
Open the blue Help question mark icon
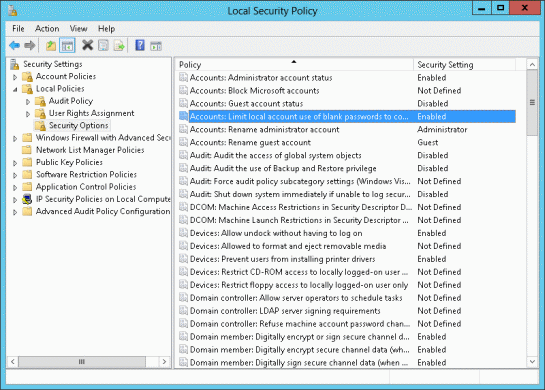pyautogui.click(x=140, y=45)
